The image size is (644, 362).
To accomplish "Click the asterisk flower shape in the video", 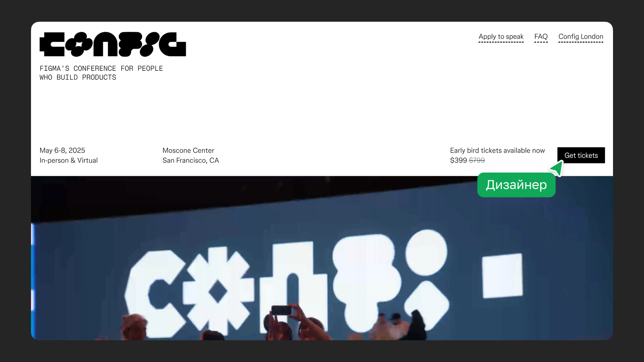I will point(218,290).
